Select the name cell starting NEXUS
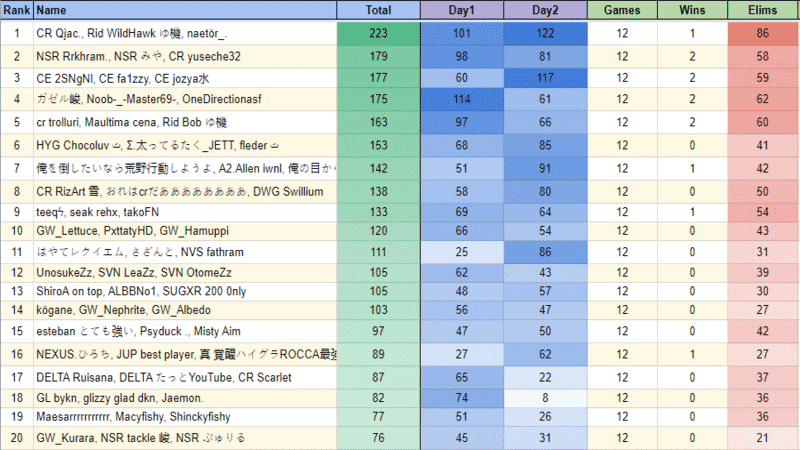800x450 pixels. pyautogui.click(x=185, y=355)
